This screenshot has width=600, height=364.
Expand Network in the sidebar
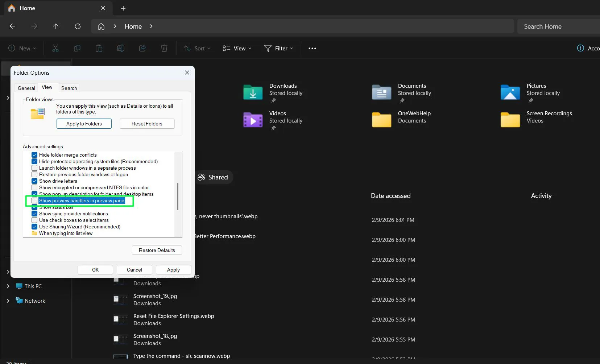click(8, 301)
